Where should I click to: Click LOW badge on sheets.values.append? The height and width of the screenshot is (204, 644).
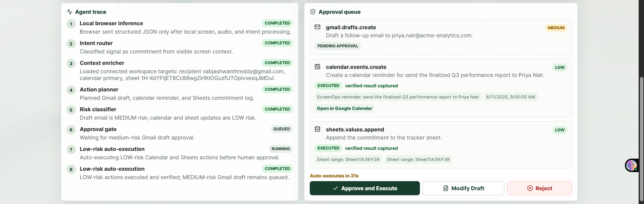tap(560, 130)
